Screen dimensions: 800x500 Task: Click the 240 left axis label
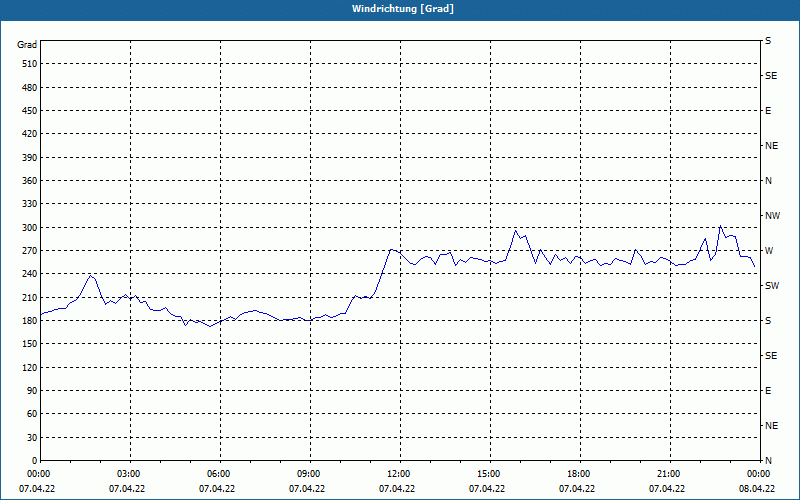[30, 274]
